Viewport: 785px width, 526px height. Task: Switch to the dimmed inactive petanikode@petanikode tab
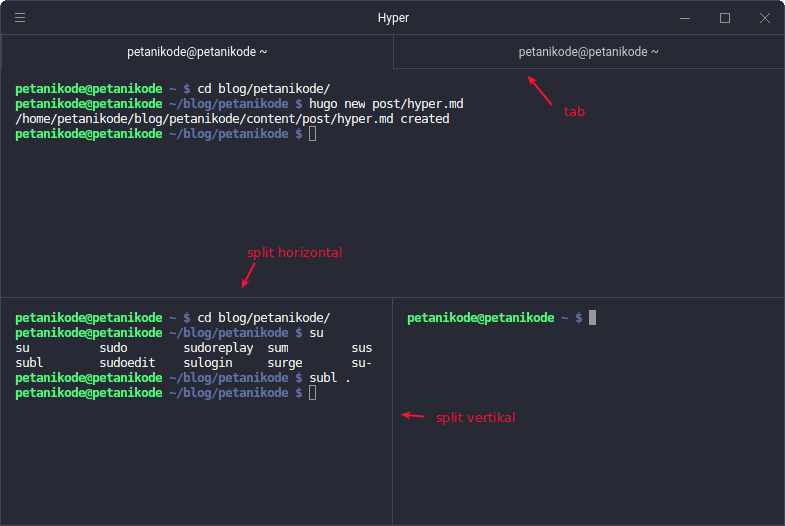(x=589, y=52)
